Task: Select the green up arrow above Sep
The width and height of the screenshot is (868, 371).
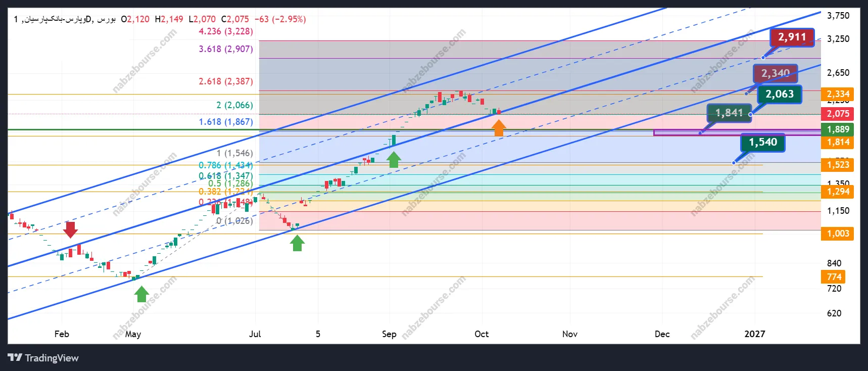Action: pyautogui.click(x=394, y=160)
